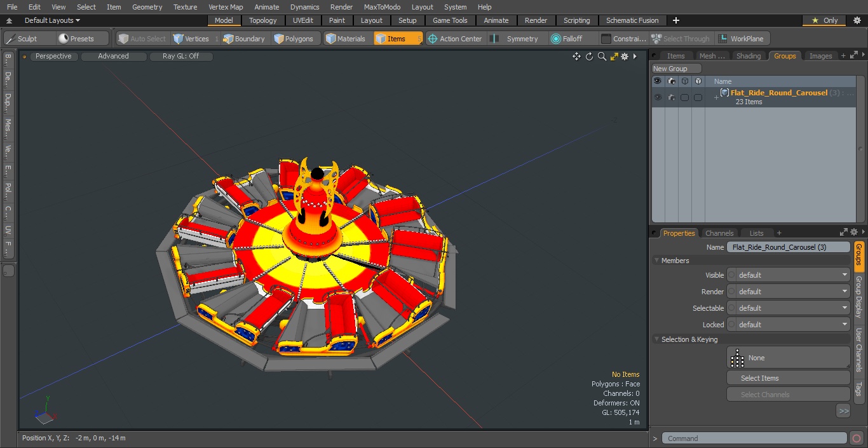The height and width of the screenshot is (448, 868).
Task: Click the Select Items button
Action: coord(789,378)
